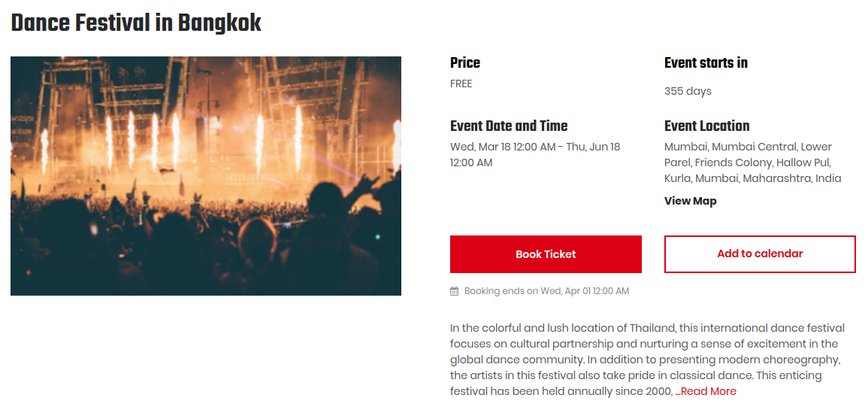
Task: Click the Event starts in heading
Action: (x=706, y=63)
